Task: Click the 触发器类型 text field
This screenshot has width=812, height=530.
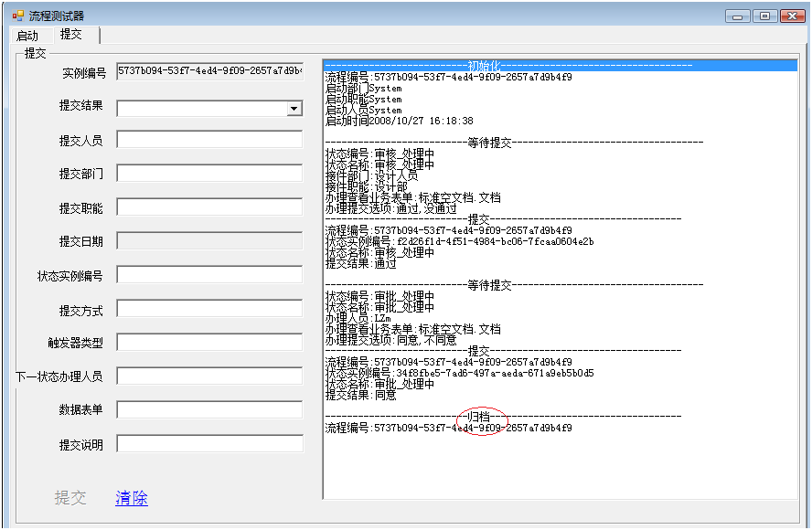Action: [x=209, y=343]
